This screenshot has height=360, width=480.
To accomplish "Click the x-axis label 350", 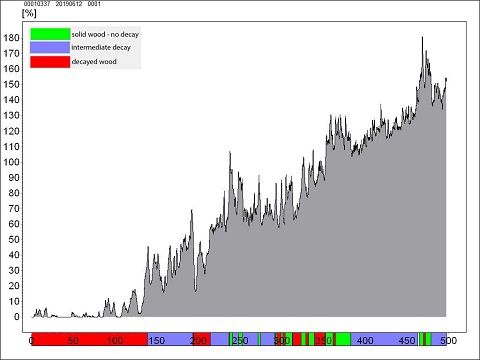I will point(323,340).
